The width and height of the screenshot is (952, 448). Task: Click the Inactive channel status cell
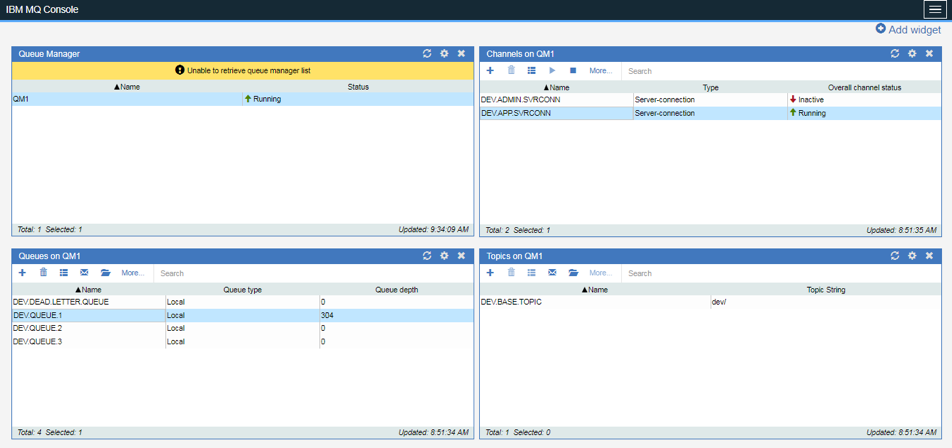coord(864,100)
